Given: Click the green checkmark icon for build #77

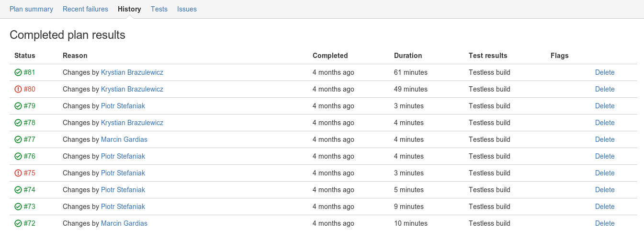Looking at the screenshot, I should pos(18,139).
